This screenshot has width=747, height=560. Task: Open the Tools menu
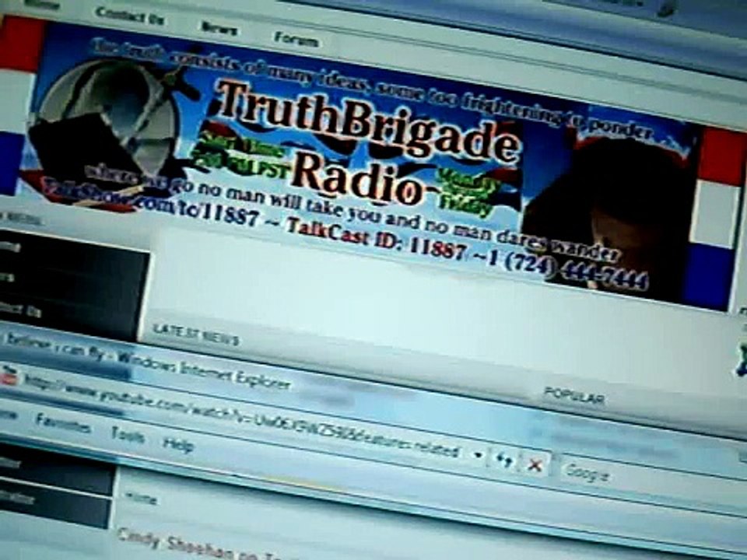128,436
